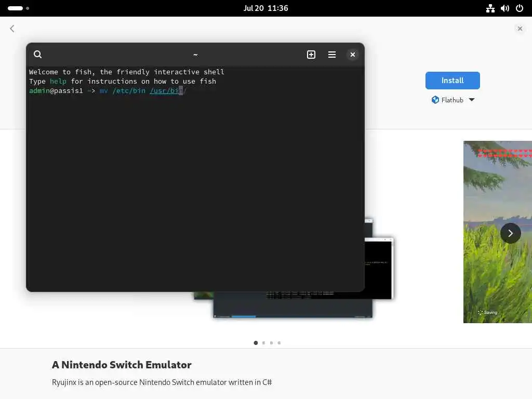532x399 pixels.
Task: Select the second carousel dot
Action: pyautogui.click(x=263, y=343)
